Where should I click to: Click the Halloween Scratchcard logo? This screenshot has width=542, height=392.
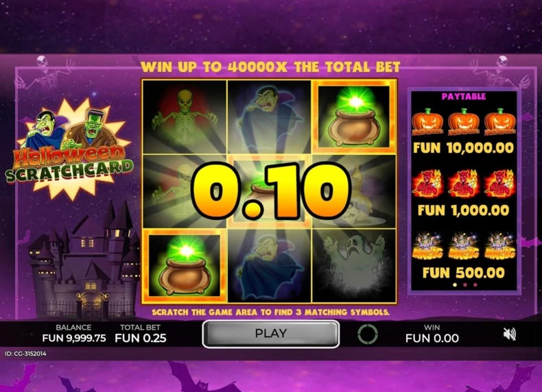point(70,149)
